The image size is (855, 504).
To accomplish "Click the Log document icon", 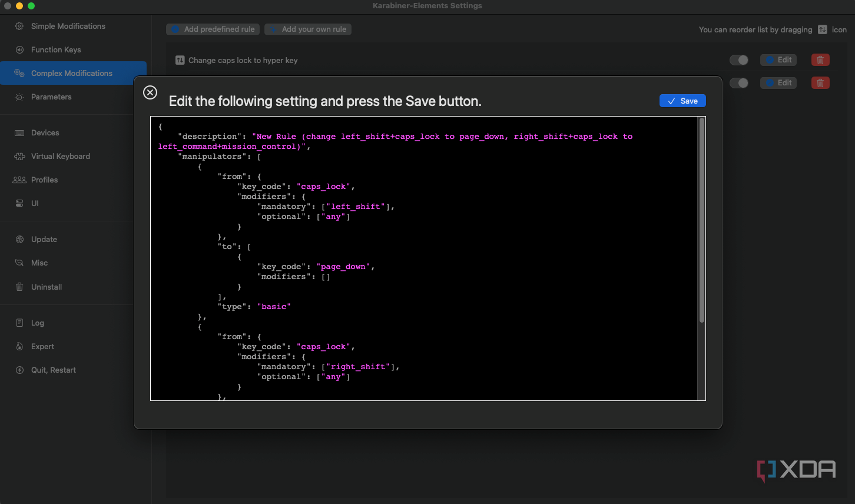I will tap(19, 323).
